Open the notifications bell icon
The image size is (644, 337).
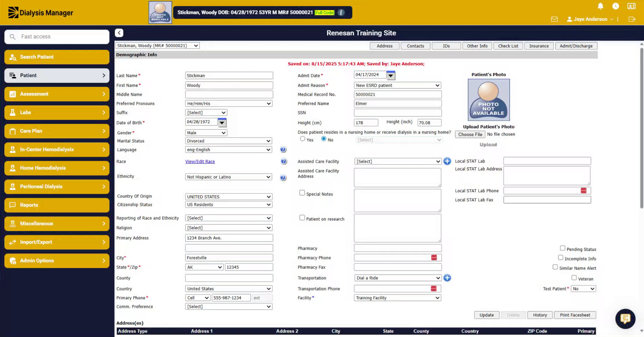(601, 6)
